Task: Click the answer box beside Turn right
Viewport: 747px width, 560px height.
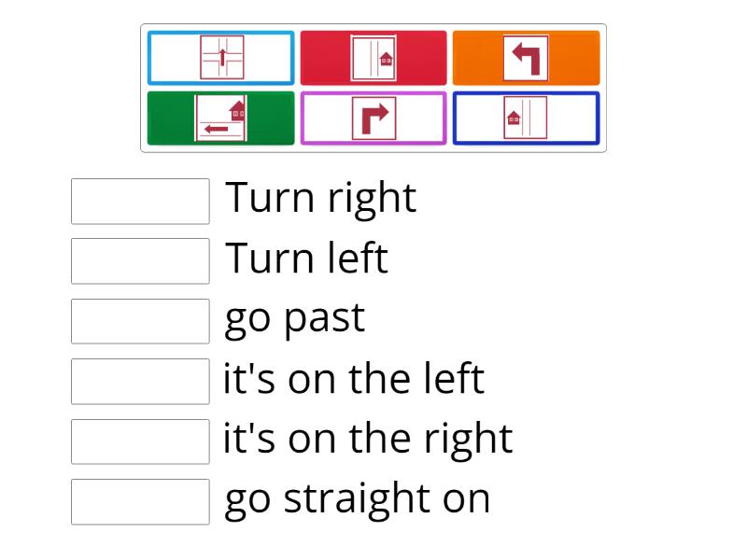Action: click(x=140, y=202)
